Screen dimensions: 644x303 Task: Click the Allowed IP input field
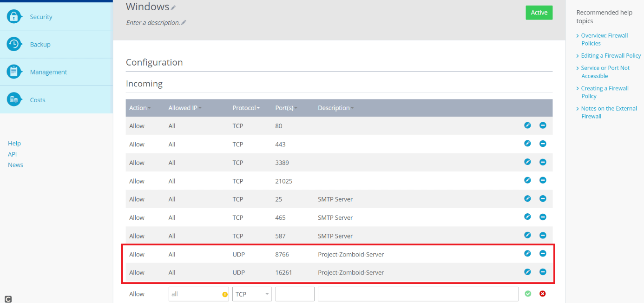click(x=198, y=294)
